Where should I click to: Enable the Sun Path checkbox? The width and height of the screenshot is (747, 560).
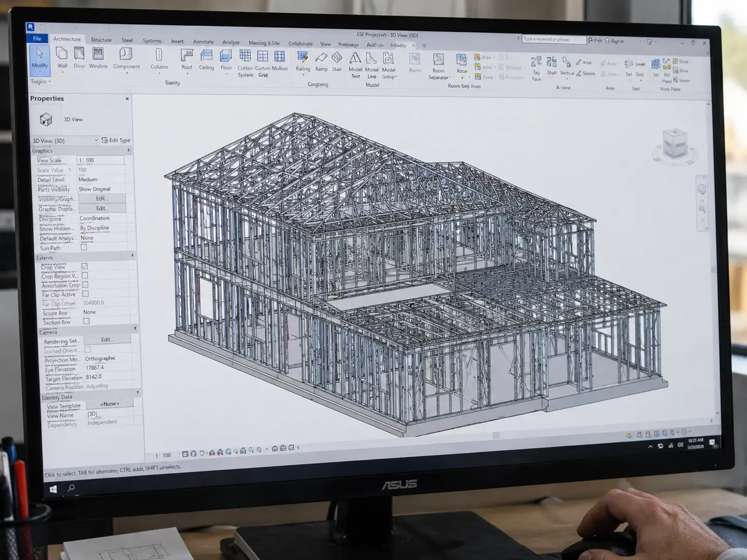84,248
